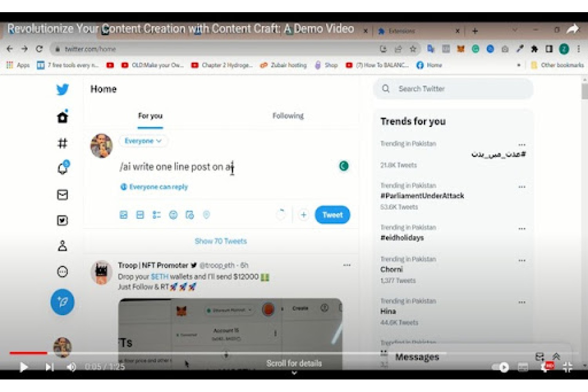588x392 pixels.
Task: Schedule the tweet with calendar icon
Action: [190, 215]
